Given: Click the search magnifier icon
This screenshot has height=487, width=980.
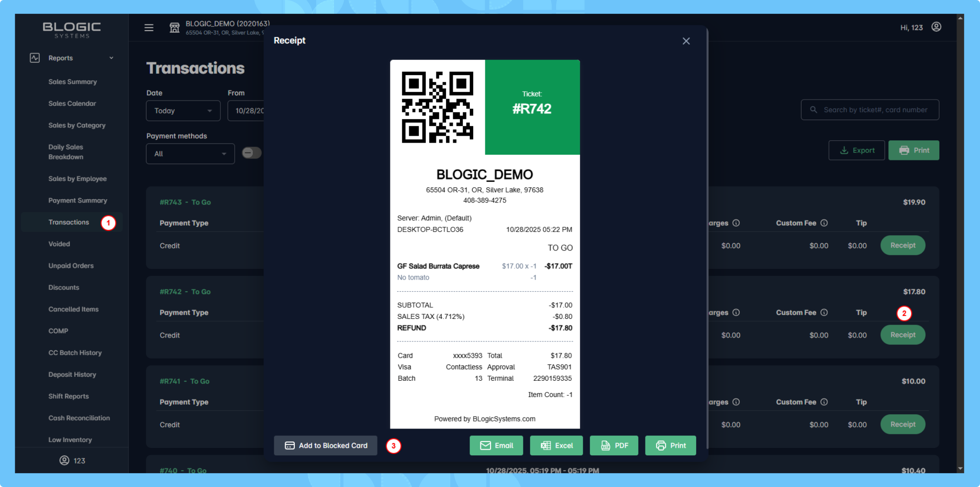Looking at the screenshot, I should [x=813, y=110].
